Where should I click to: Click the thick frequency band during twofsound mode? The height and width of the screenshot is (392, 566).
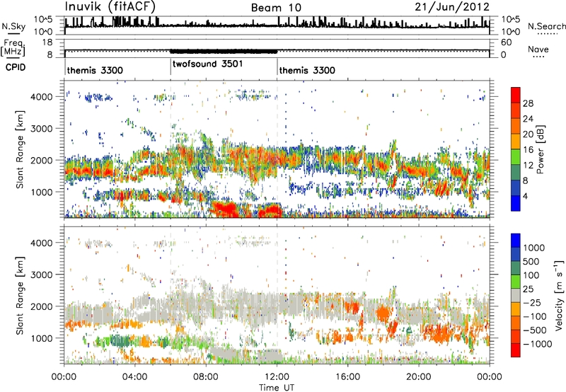click(x=224, y=51)
